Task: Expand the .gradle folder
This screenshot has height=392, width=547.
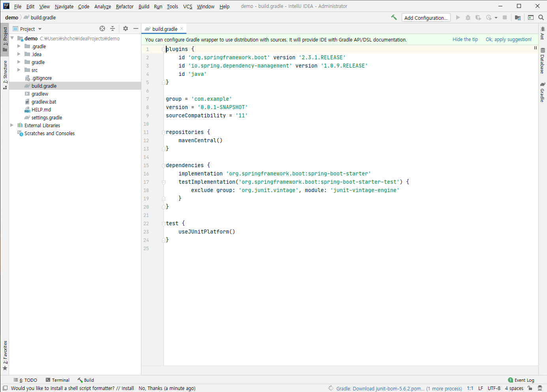Action: coord(19,46)
